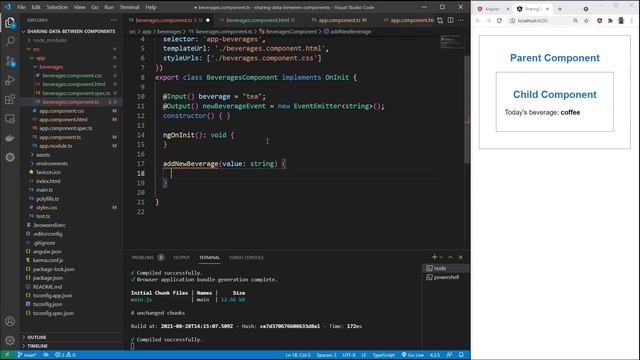
Task: Click the feedback icon in status bar
Action: click(449, 355)
